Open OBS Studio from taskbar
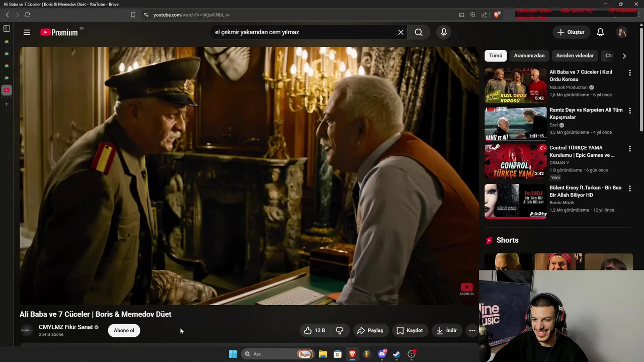This screenshot has width=644, height=362. click(x=412, y=354)
